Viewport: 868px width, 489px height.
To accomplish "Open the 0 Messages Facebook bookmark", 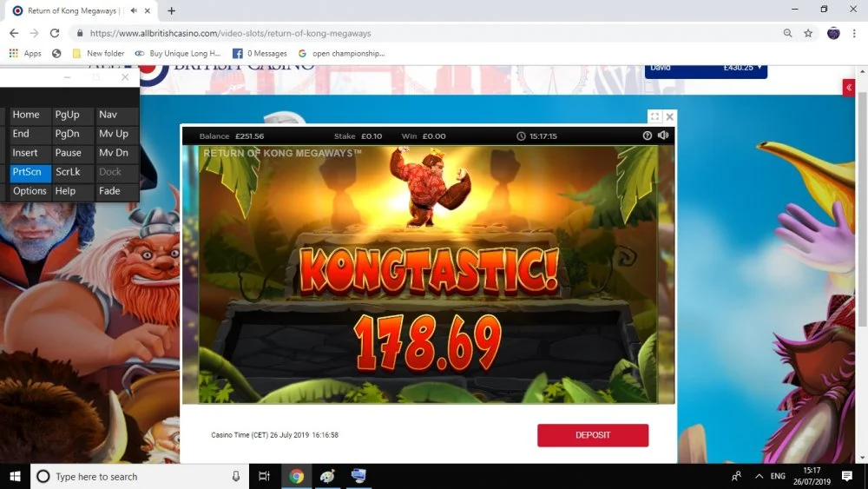I will coord(260,53).
